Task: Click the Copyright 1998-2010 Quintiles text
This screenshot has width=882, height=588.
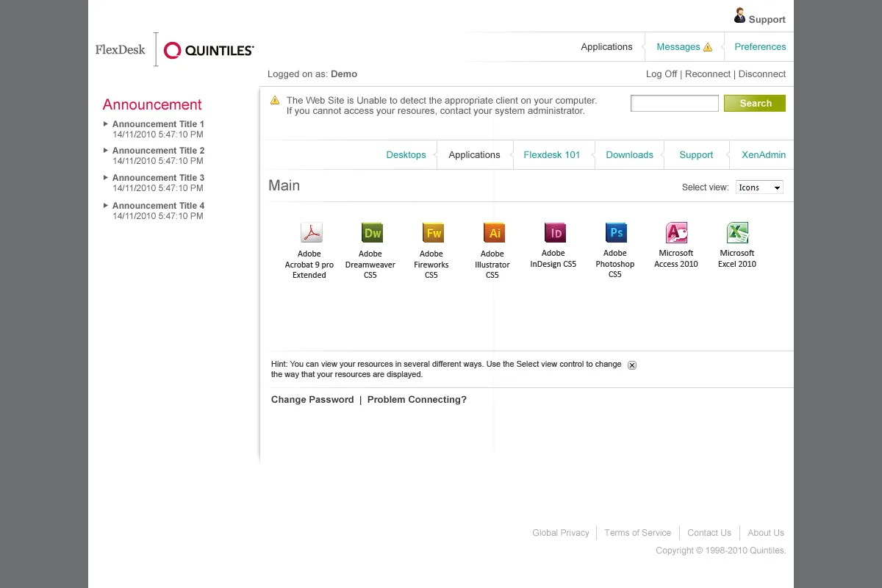Action: pyautogui.click(x=721, y=551)
